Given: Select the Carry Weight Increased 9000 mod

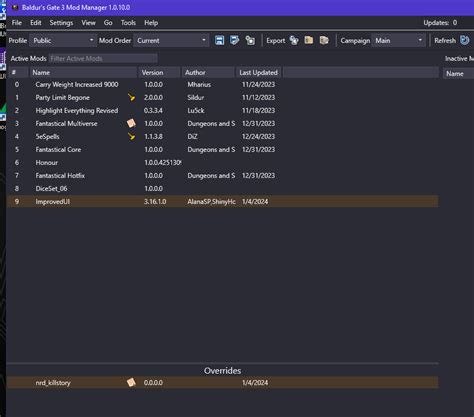Looking at the screenshot, I should click(223, 84).
